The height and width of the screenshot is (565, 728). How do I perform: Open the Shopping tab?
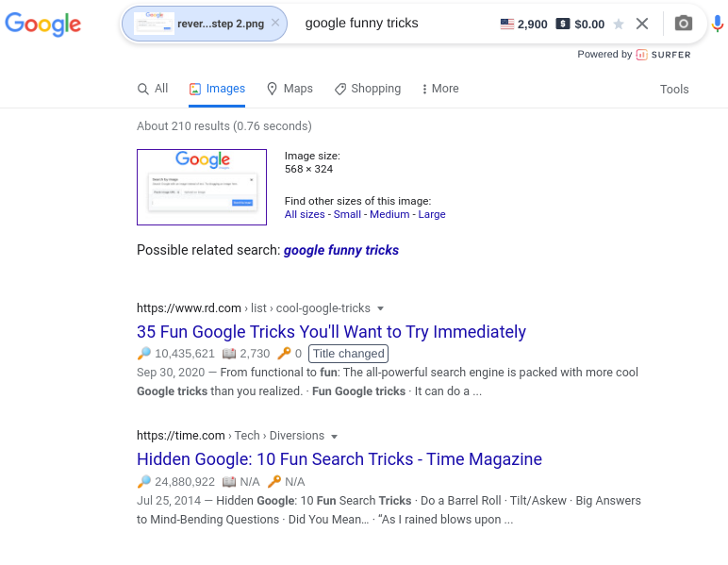[368, 89]
